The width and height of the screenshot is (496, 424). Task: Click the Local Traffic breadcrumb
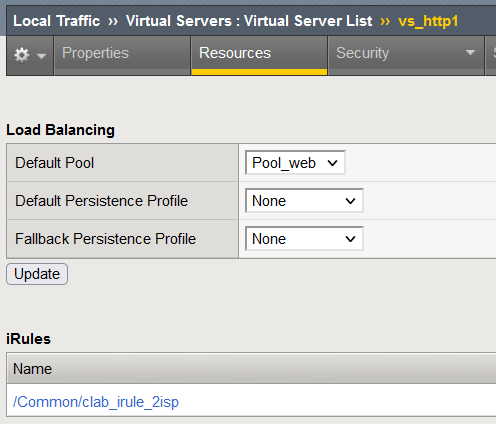57,21
